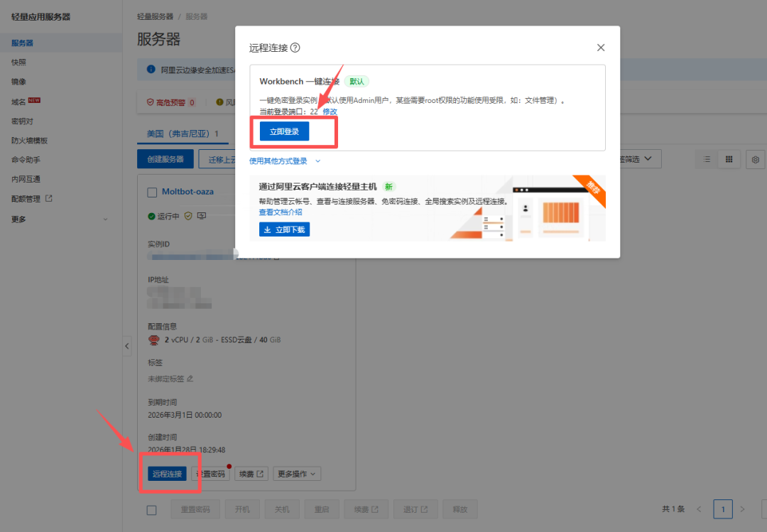Click password button with red dot in card

211,474
